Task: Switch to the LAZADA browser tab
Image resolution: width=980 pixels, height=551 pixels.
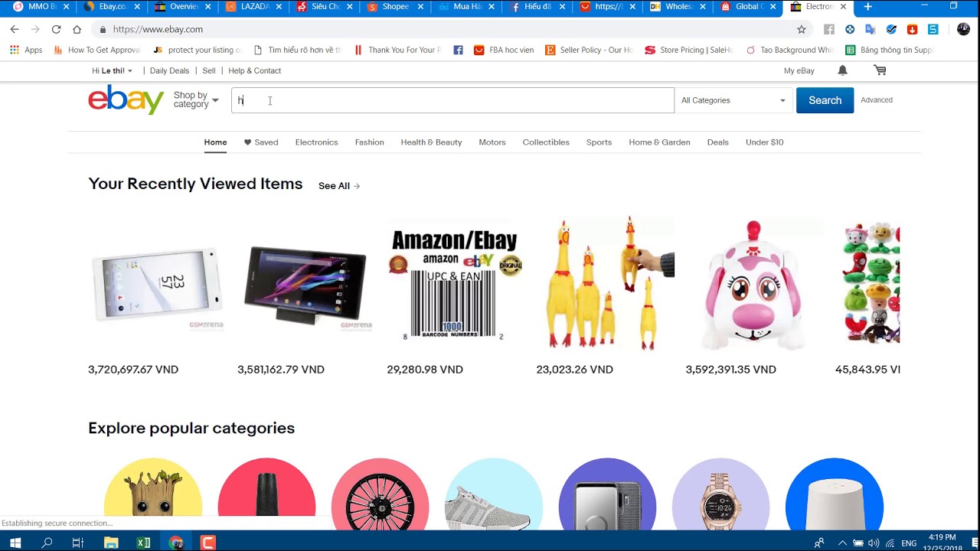Action: click(x=253, y=7)
